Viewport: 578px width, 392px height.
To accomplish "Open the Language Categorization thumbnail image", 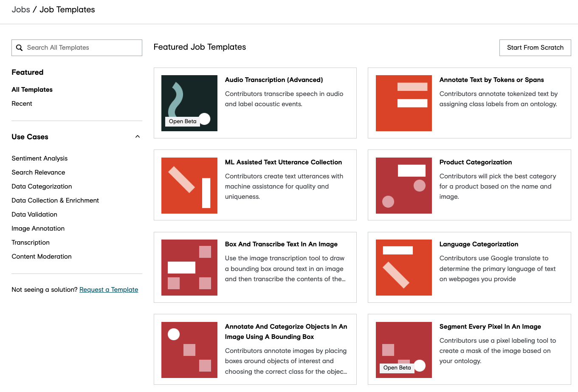I will coord(404,268).
